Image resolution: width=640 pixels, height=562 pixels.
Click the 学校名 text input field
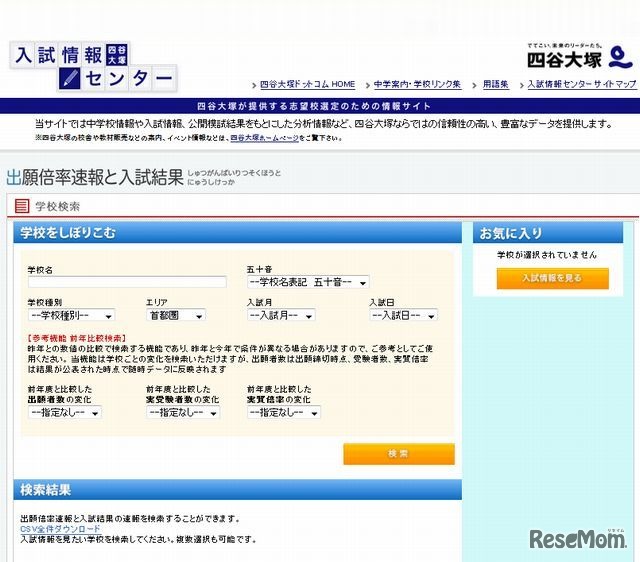(127, 282)
